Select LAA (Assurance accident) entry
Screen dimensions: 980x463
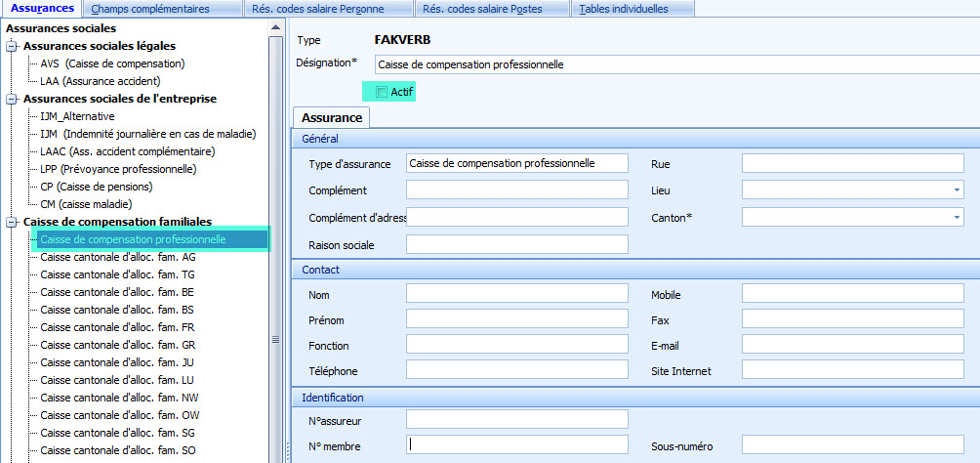[100, 81]
